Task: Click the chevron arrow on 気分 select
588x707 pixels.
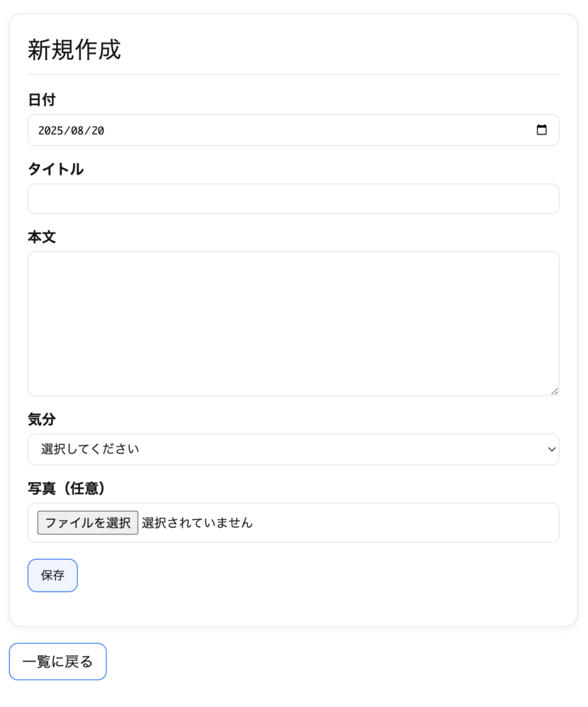Action: (551, 449)
